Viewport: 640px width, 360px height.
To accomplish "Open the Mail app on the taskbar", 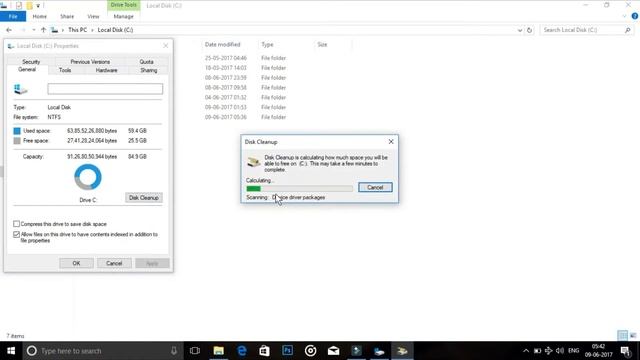I will pos(333,351).
